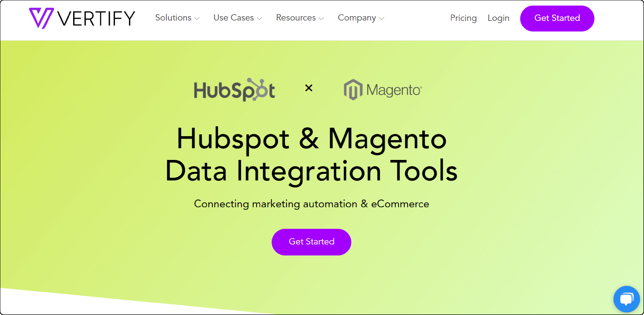Expand the Solutions chevron arrow

[197, 19]
